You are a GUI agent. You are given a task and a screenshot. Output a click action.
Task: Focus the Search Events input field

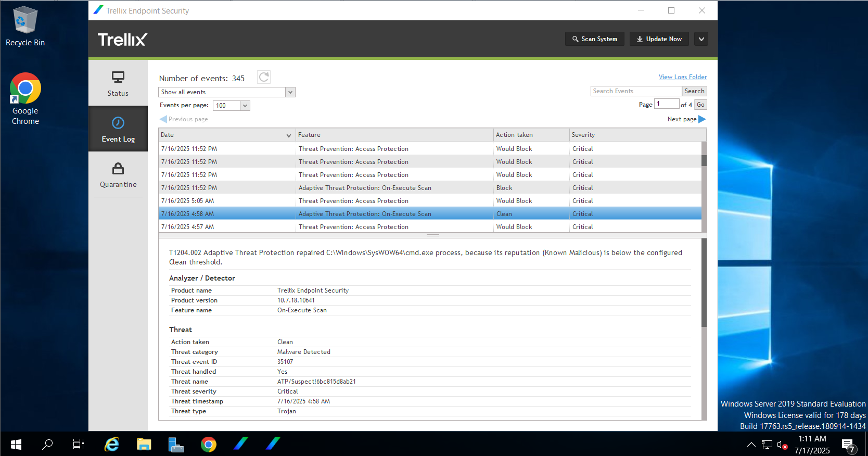(636, 91)
